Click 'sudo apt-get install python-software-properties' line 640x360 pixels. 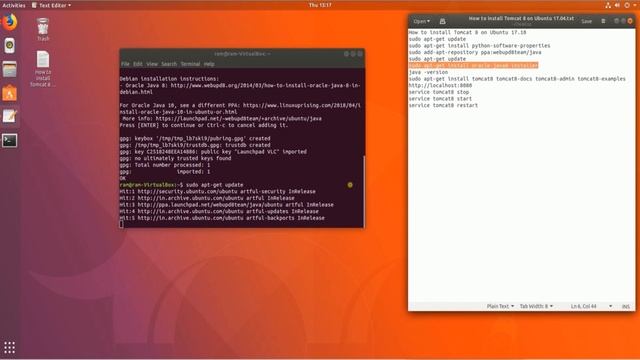(x=480, y=46)
